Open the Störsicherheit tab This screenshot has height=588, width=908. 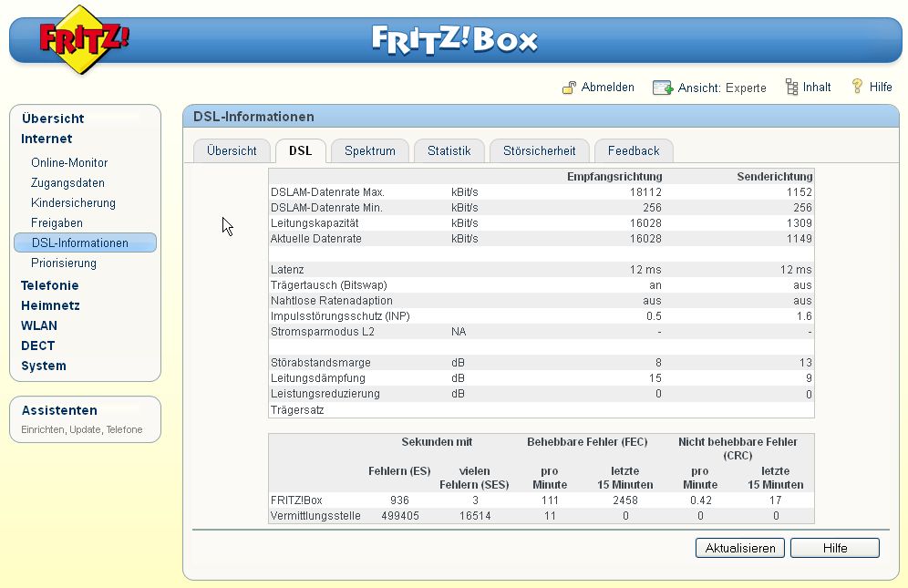[539, 151]
